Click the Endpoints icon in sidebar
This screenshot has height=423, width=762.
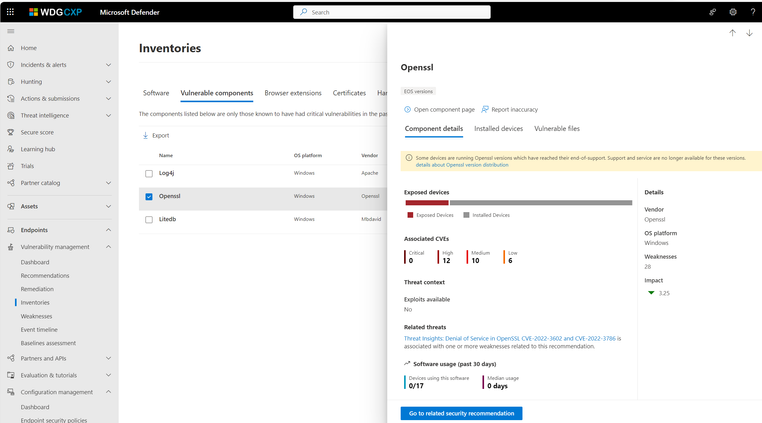[11, 230]
